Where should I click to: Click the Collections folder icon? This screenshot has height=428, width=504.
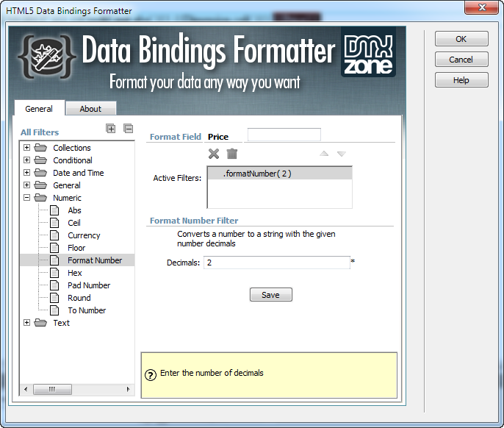point(40,148)
